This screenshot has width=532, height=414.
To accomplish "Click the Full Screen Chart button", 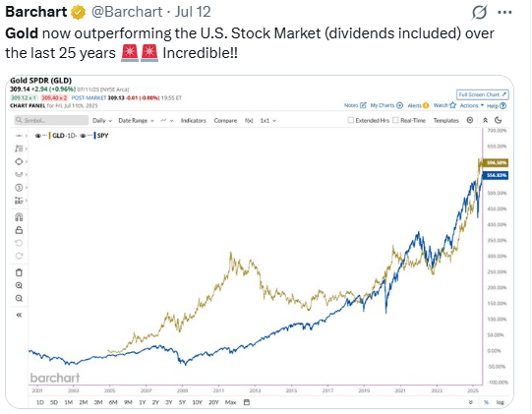I will tap(482, 94).
